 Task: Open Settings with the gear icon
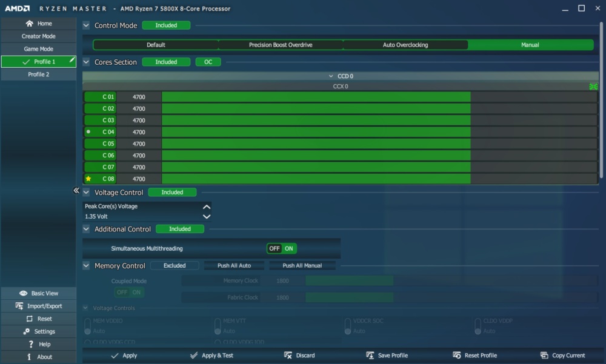pos(26,331)
